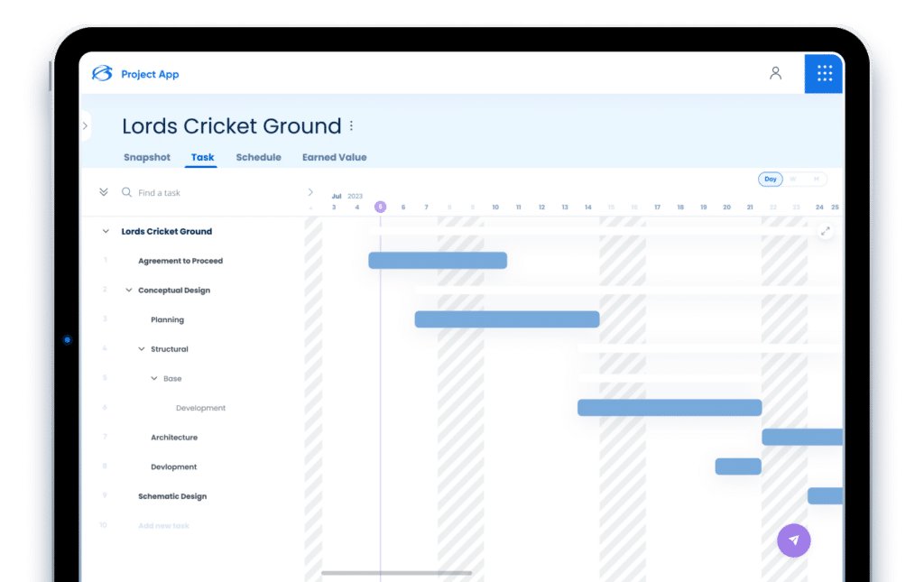This screenshot has height=582, width=924.
Task: Collapse the Structural group
Action: point(142,349)
